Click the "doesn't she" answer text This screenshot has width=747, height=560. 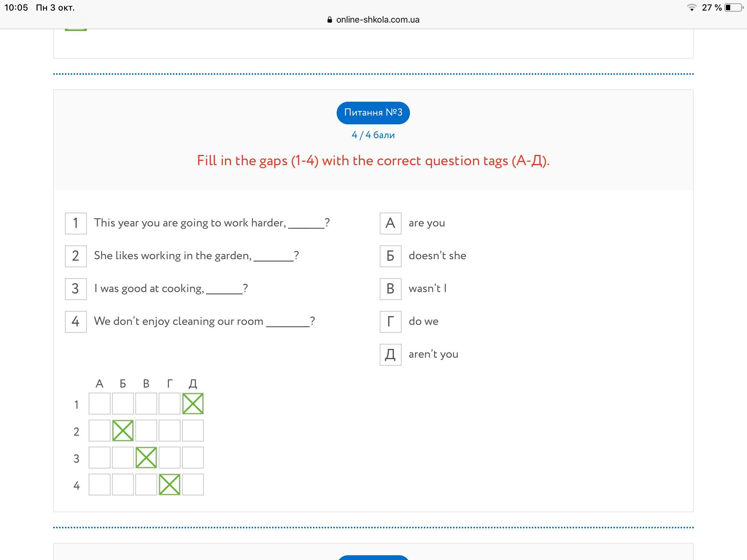pos(437,256)
